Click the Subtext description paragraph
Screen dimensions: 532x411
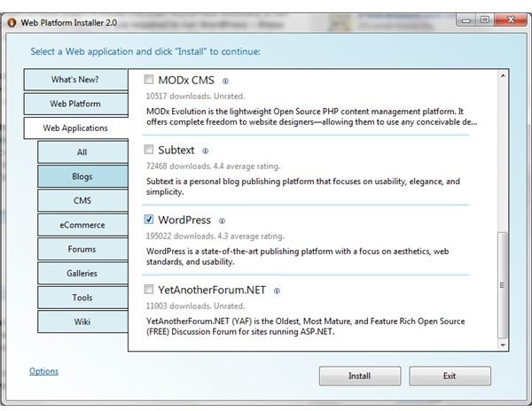[x=303, y=186]
